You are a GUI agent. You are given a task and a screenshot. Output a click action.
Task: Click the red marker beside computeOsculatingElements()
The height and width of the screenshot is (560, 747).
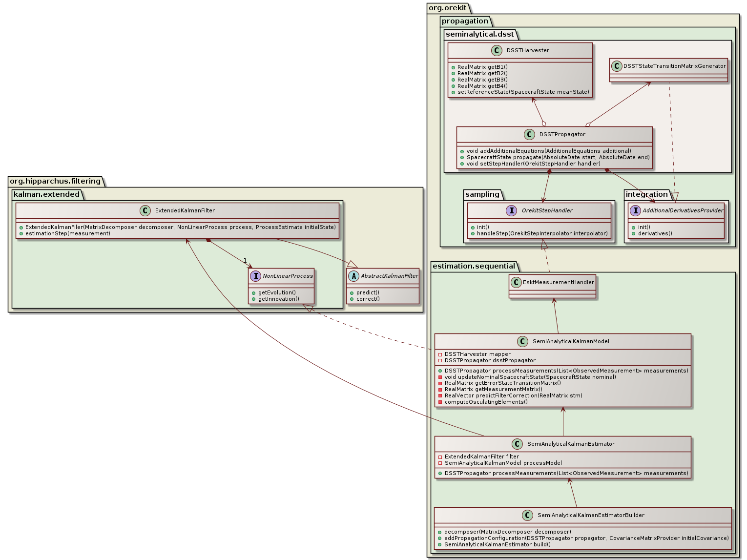440,402
